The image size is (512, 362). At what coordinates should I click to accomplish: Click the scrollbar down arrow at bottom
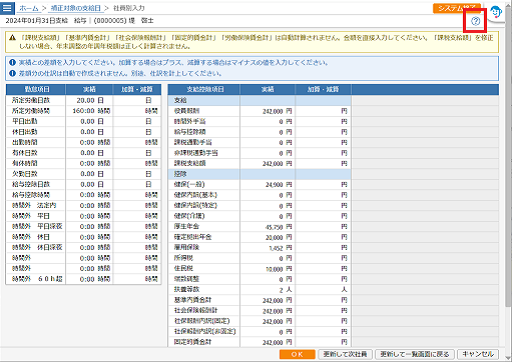click(x=508, y=357)
